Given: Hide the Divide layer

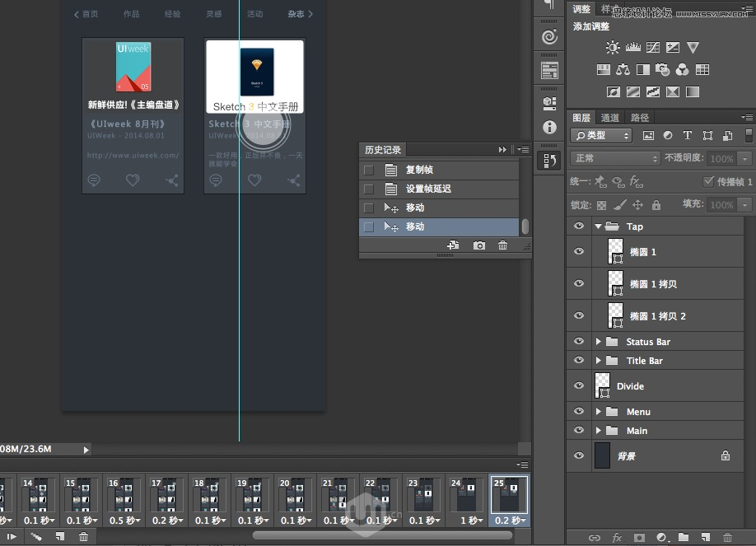Looking at the screenshot, I should [579, 385].
